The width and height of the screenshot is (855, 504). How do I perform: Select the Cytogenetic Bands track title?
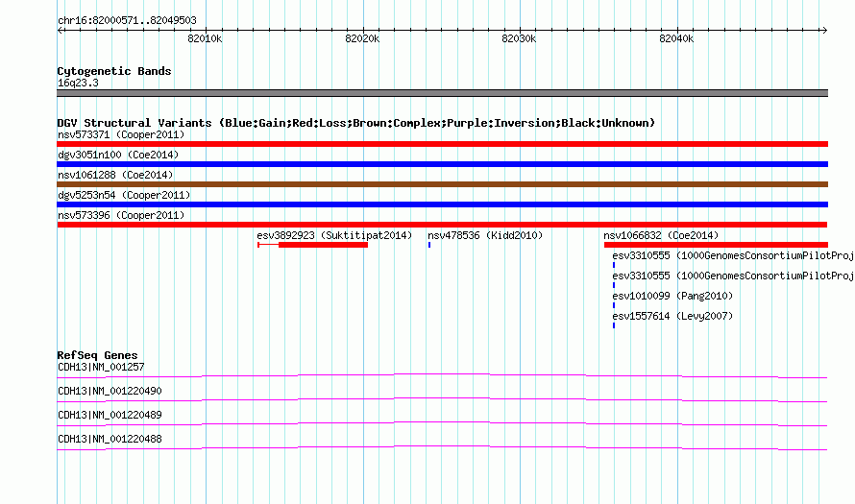coord(114,71)
